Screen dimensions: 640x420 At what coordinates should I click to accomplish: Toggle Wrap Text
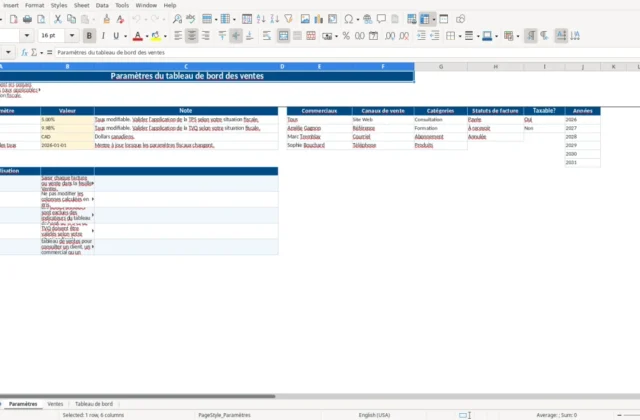(267, 36)
